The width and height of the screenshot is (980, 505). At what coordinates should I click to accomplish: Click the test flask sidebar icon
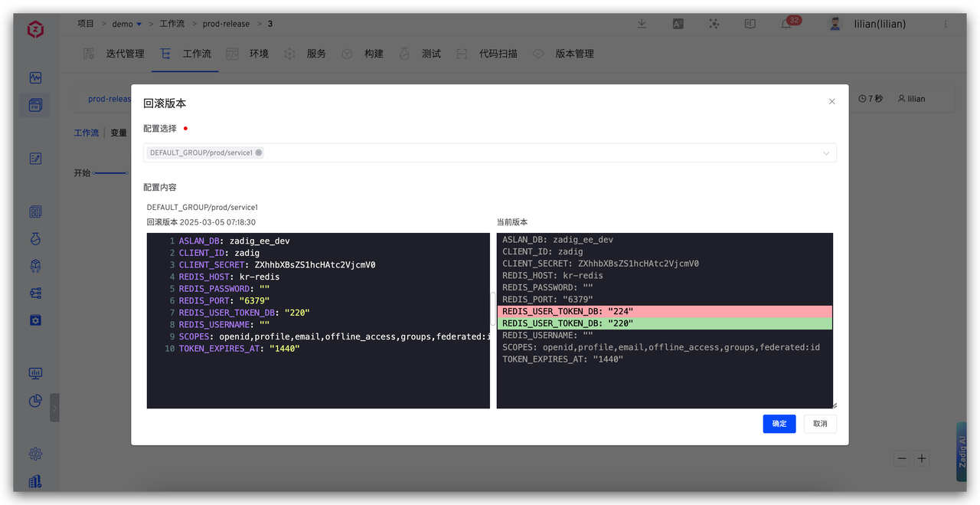coord(35,239)
